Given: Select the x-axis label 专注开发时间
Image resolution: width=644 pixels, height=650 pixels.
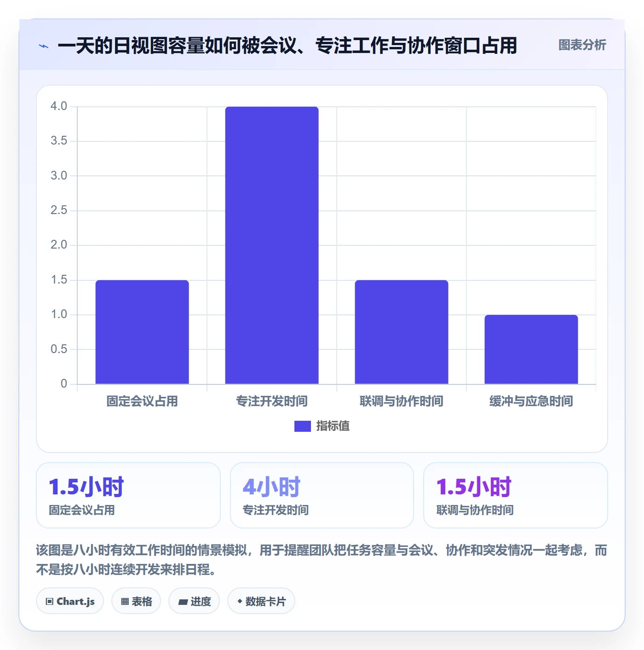Looking at the screenshot, I should point(272,401).
